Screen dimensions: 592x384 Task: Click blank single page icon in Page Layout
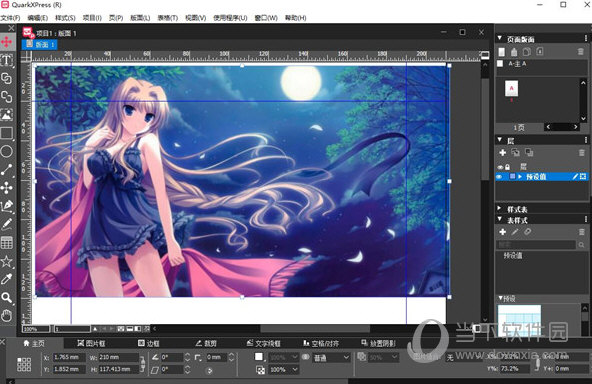point(501,52)
